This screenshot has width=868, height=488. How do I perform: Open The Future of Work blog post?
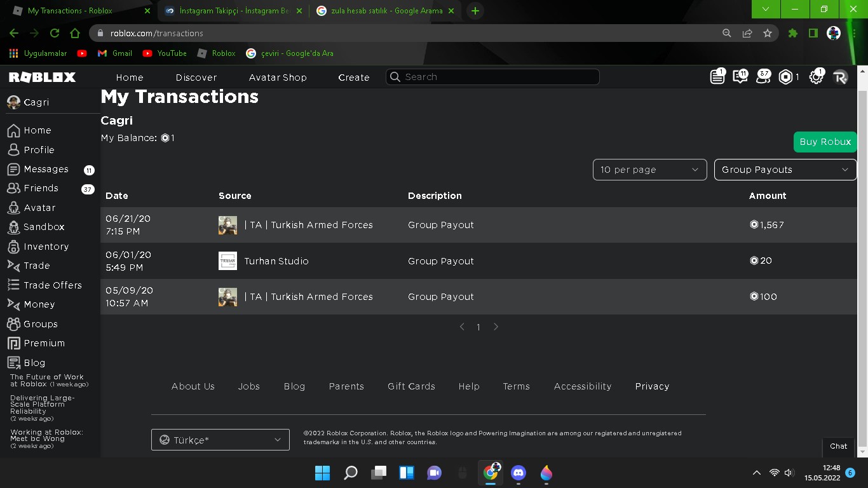[x=49, y=381]
